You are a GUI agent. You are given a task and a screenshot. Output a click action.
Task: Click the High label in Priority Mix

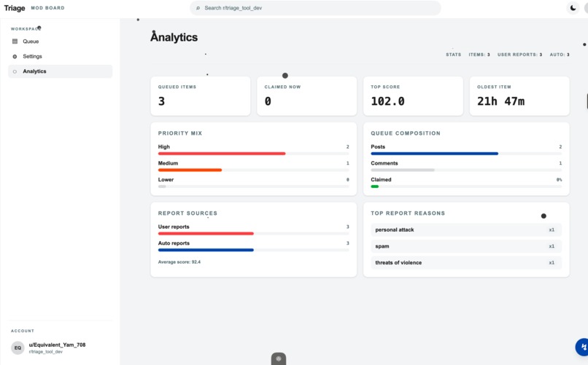tap(164, 146)
